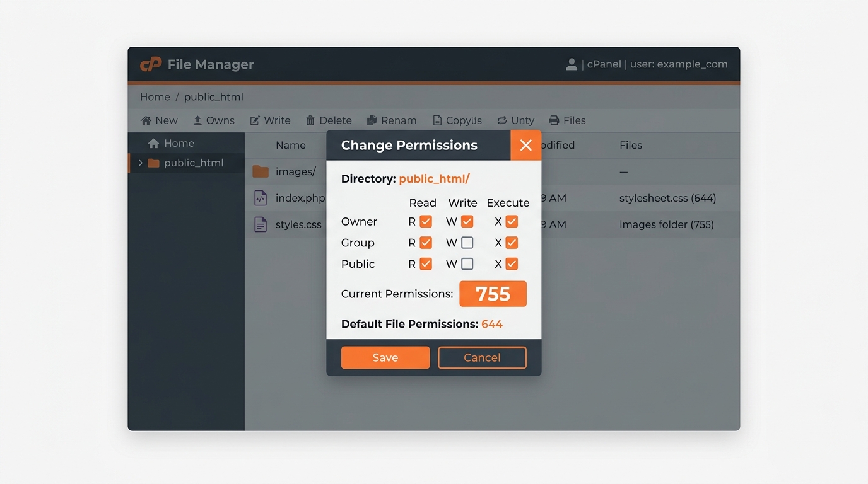Viewport: 868px width, 484px height.
Task: Click public_html in the breadcrumb path
Action: [214, 97]
